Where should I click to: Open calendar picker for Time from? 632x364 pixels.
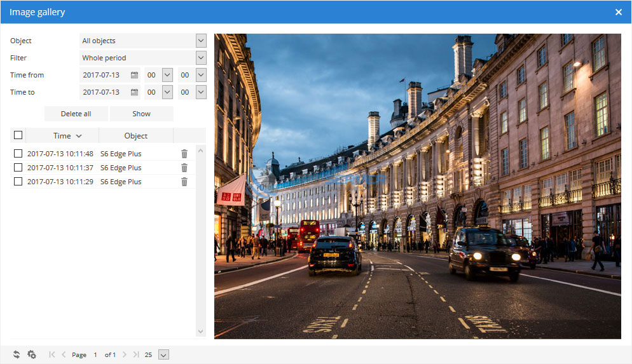click(x=134, y=75)
